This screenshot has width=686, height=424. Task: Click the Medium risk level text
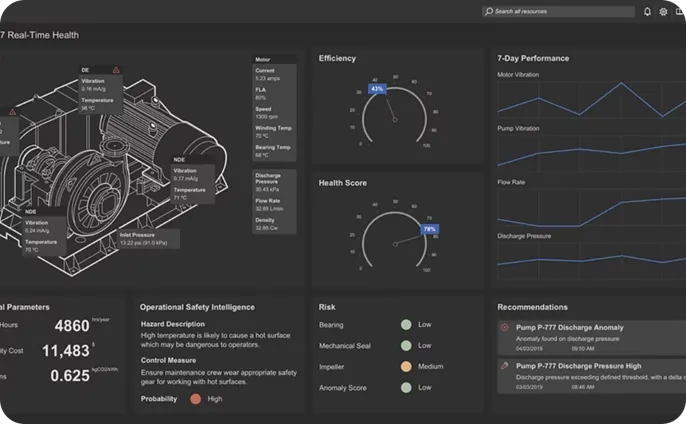click(430, 367)
